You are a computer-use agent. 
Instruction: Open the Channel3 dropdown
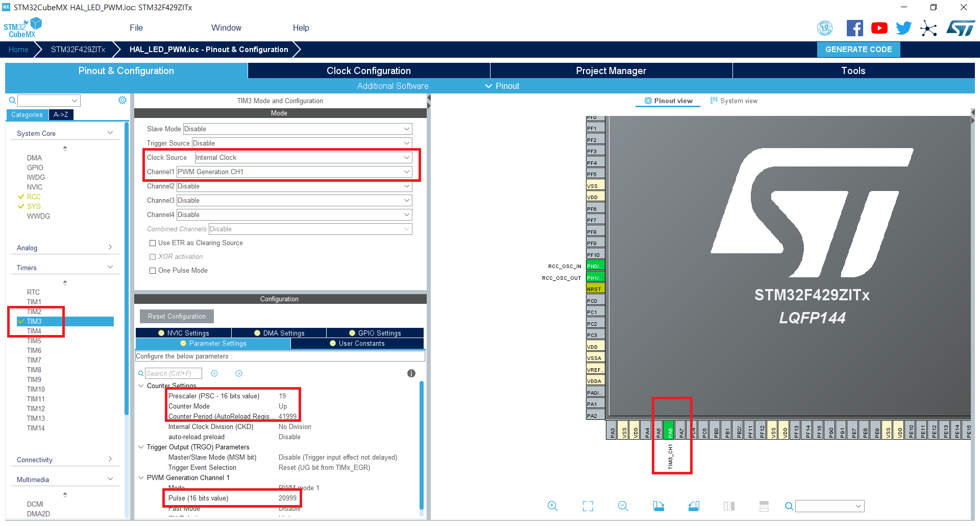tap(295, 200)
